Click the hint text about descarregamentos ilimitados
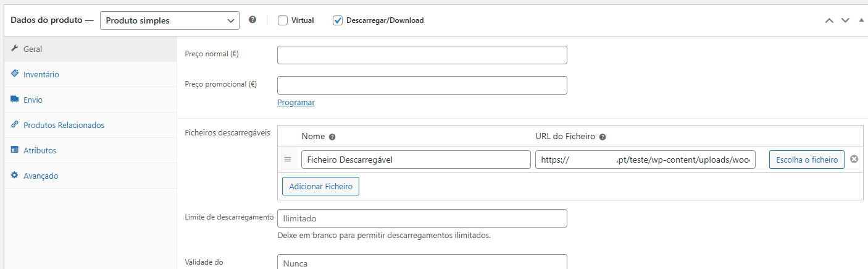The height and width of the screenshot is (269, 868). [384, 236]
